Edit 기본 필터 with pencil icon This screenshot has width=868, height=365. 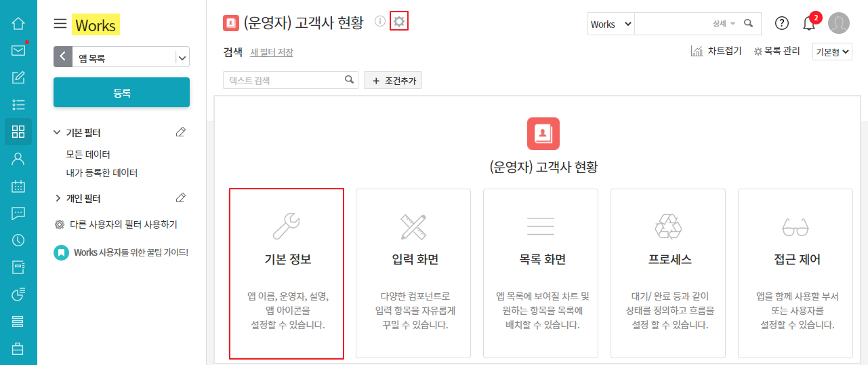pos(180,132)
